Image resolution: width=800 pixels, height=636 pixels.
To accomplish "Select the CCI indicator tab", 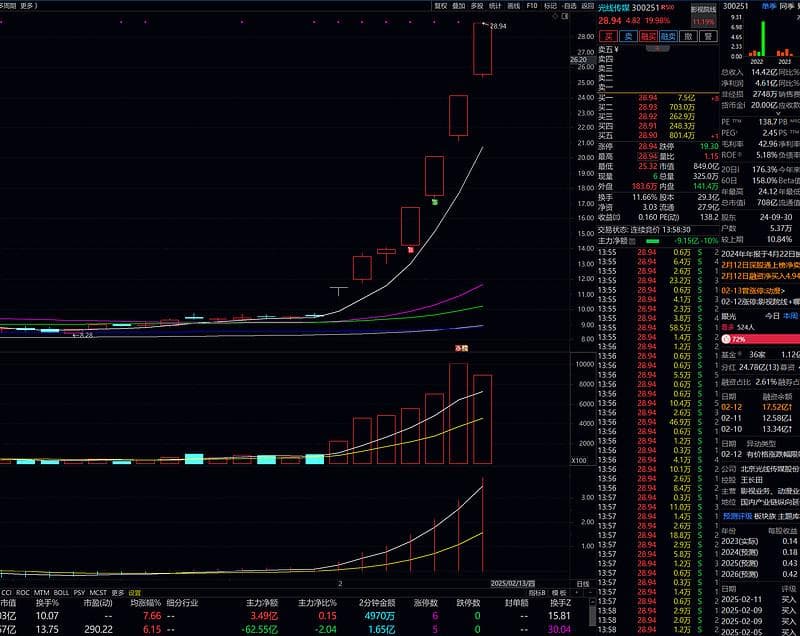I will click(7, 593).
